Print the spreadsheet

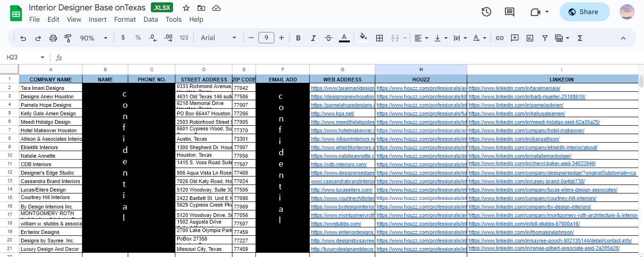pos(53,38)
